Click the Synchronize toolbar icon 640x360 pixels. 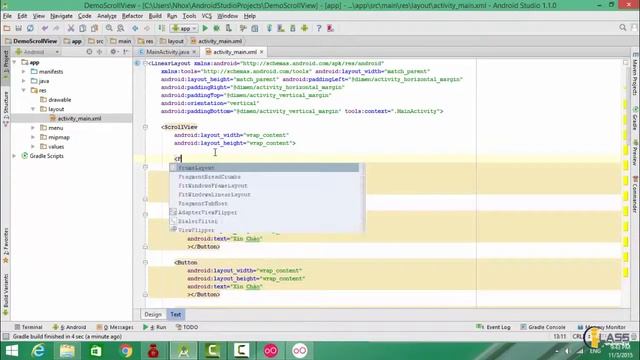tap(30, 28)
